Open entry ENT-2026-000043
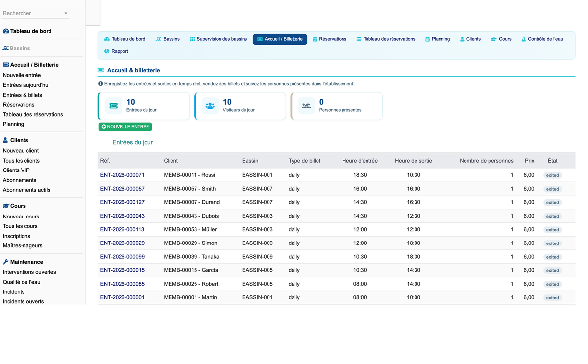 coord(122,216)
